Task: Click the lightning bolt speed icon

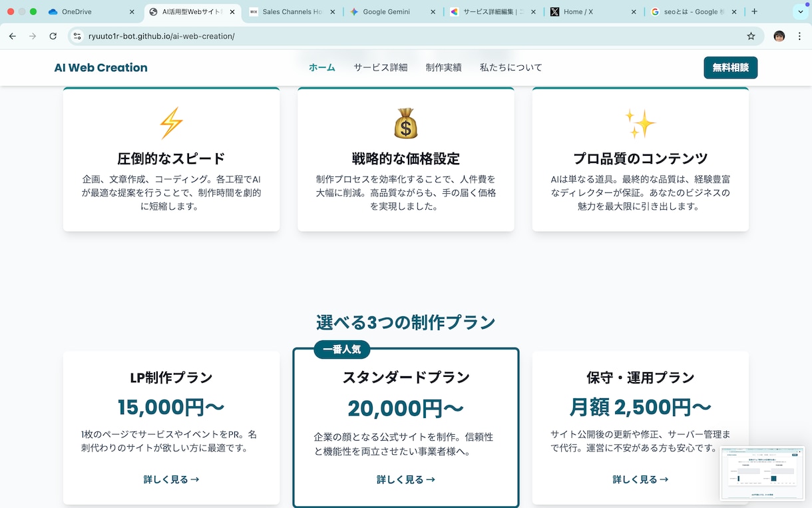Action: point(171,124)
